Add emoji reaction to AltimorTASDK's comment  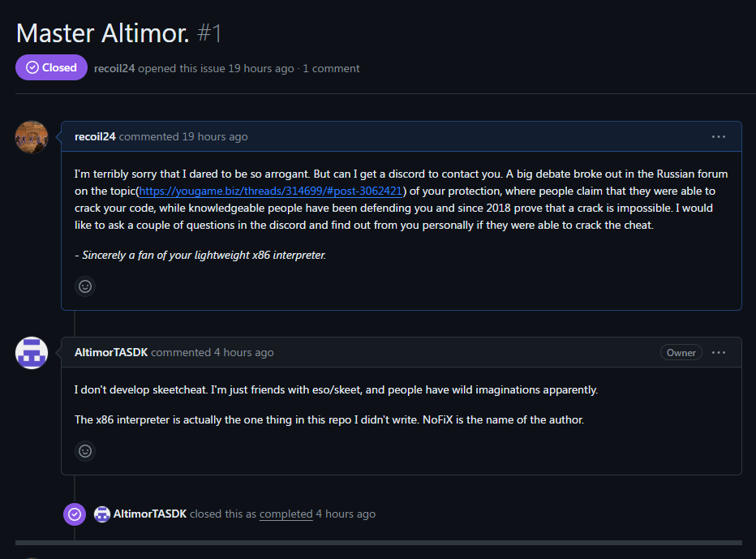click(x=85, y=450)
